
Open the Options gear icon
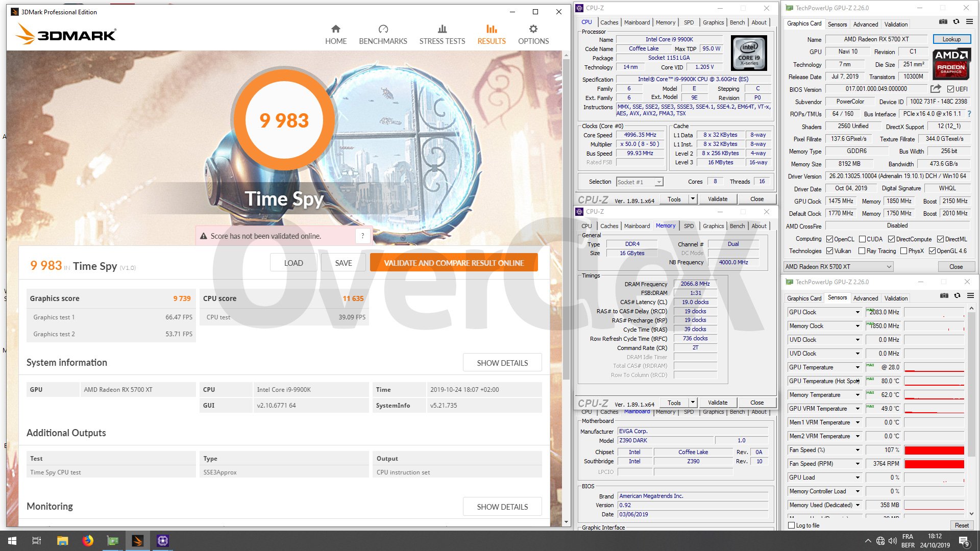pyautogui.click(x=533, y=29)
